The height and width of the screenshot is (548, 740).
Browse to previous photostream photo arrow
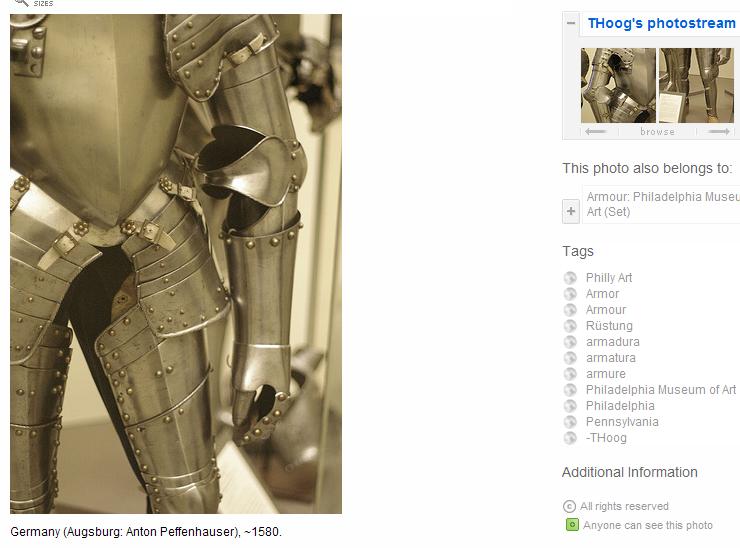pyautogui.click(x=596, y=132)
